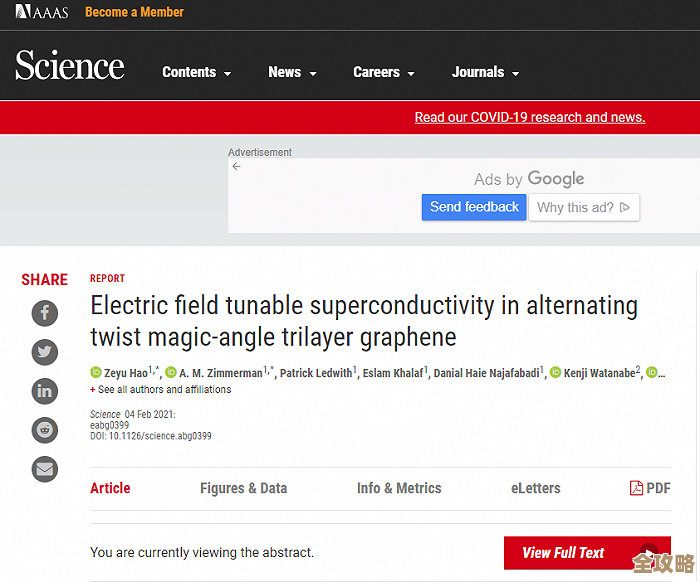Viewport: 700px width, 582px height.
Task: Click the ad back arrow icon
Action: (236, 167)
